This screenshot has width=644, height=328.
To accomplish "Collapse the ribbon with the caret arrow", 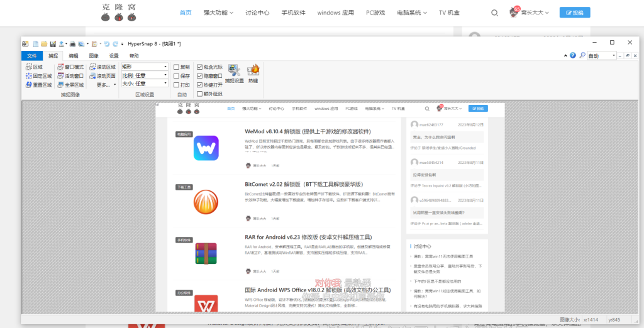I will [x=565, y=55].
